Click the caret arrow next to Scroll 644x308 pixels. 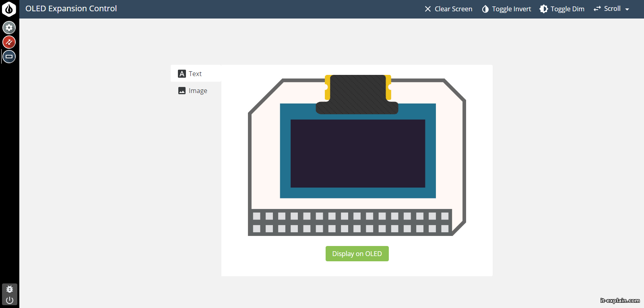click(x=627, y=9)
